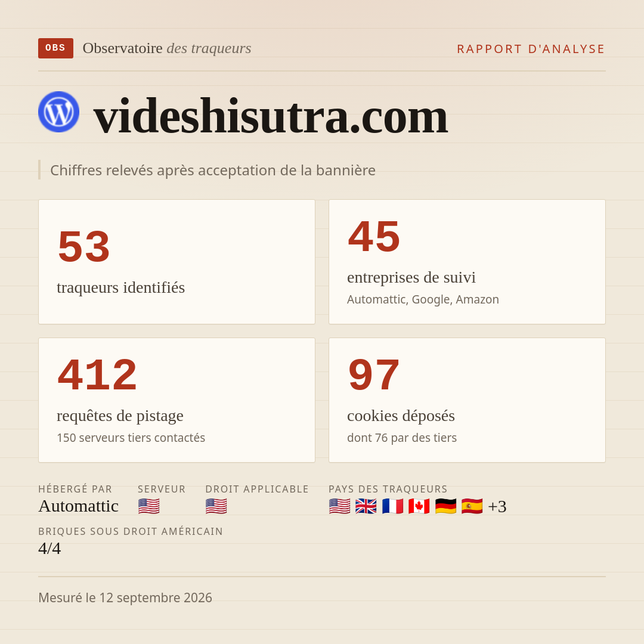This screenshot has height=644, width=644.
Task: Click 'requêtes de pistage' caption
Action: 120,416
